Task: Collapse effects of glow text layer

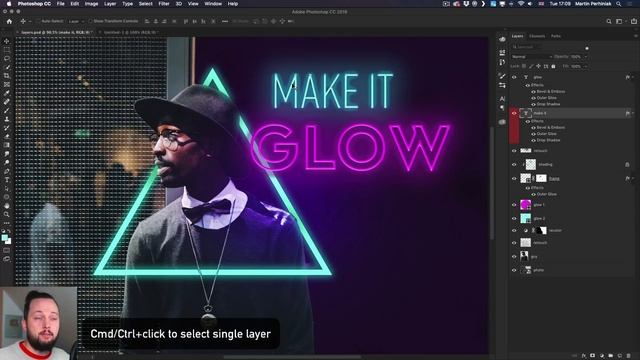Action: coord(633,77)
